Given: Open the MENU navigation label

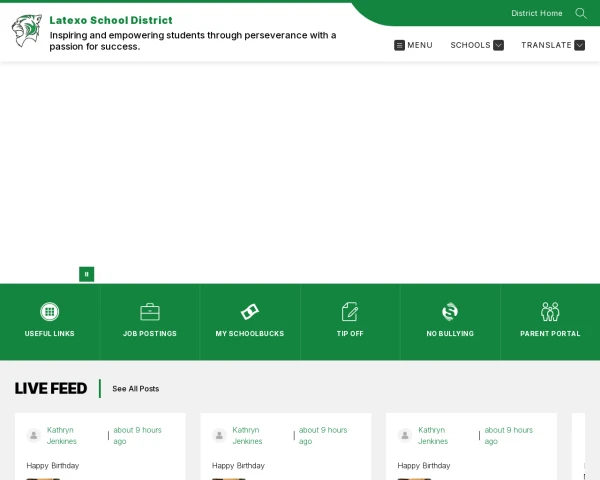Looking at the screenshot, I should (420, 45).
